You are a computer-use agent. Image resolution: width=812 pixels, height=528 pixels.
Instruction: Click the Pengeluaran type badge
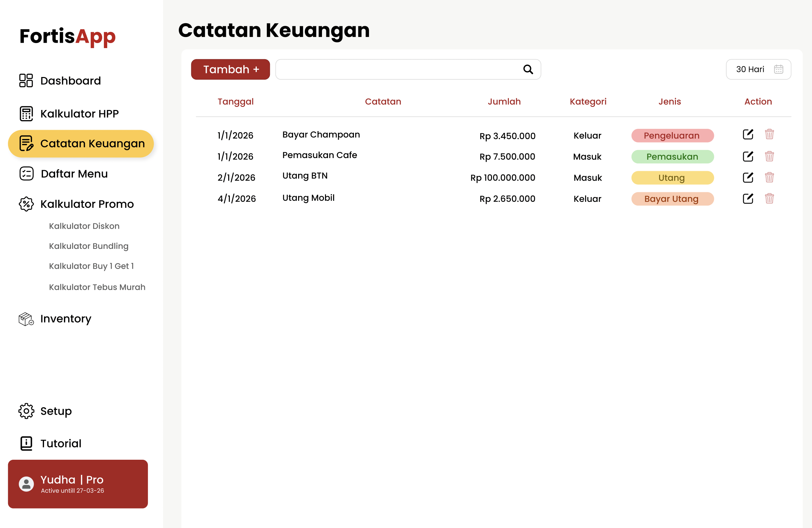click(672, 136)
